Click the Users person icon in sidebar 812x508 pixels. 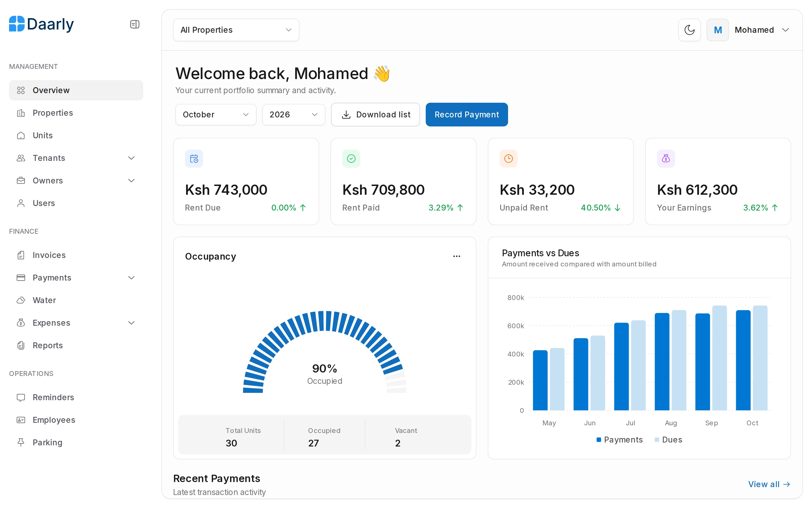(21, 203)
